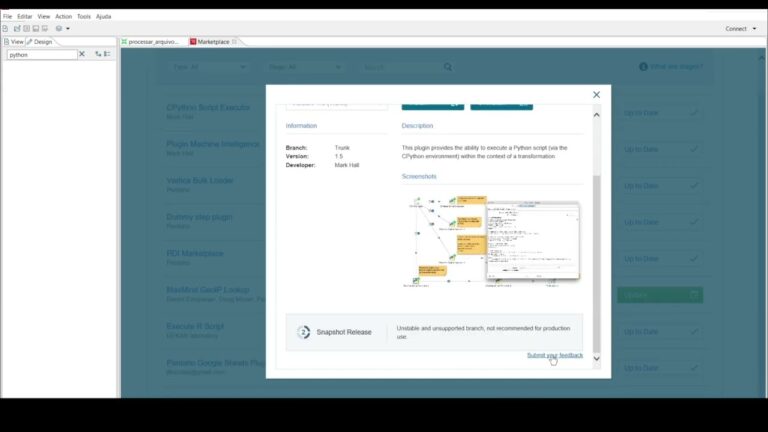Click the Save As toolbar icon

[x=45, y=28]
